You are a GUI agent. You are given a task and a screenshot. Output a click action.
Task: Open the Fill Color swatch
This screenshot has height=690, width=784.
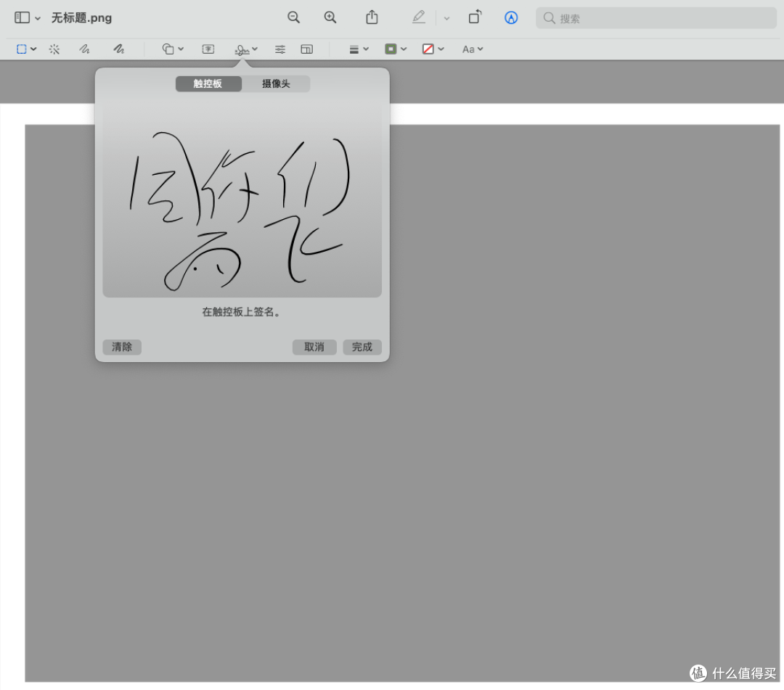coord(428,49)
